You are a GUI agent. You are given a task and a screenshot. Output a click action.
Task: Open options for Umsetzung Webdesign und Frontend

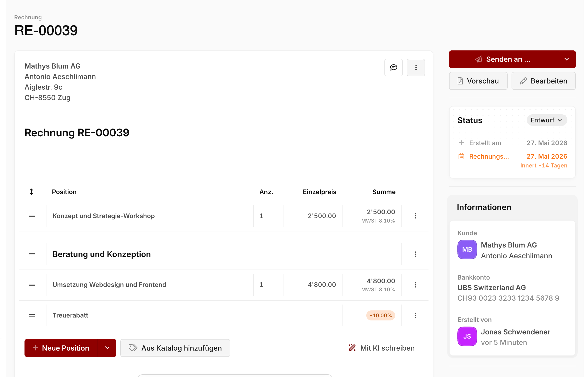click(416, 285)
